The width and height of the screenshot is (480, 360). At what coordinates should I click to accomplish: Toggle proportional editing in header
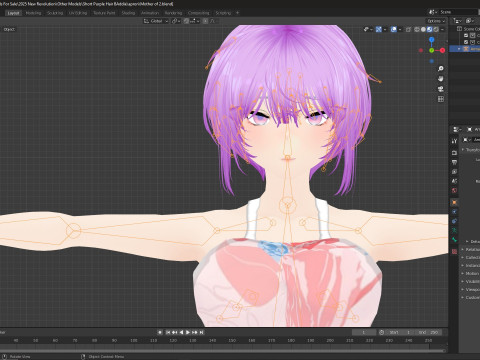205,21
